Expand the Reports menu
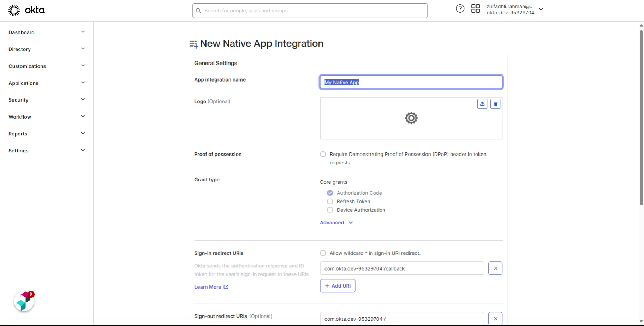The width and height of the screenshot is (644, 326). 47,134
